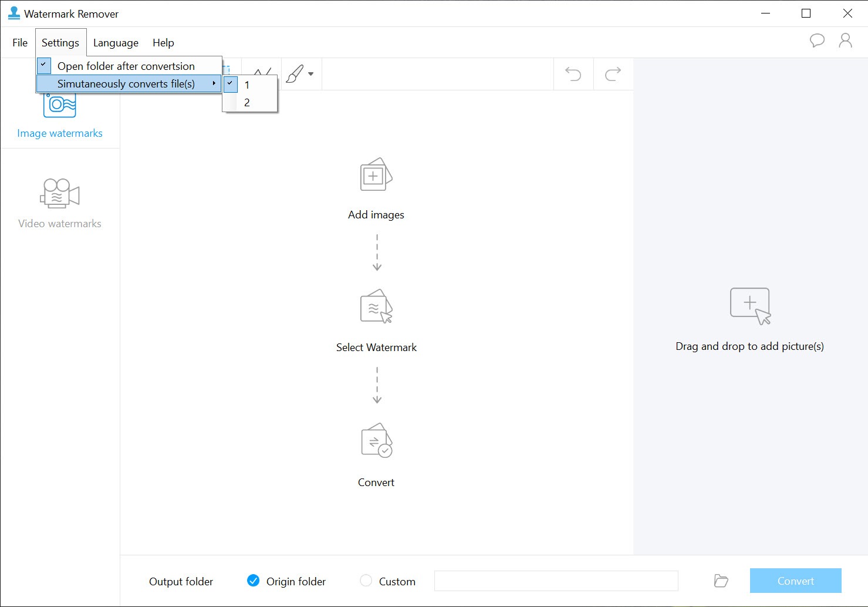The image size is (868, 607).
Task: Click the brush tool icon
Action: click(x=295, y=74)
